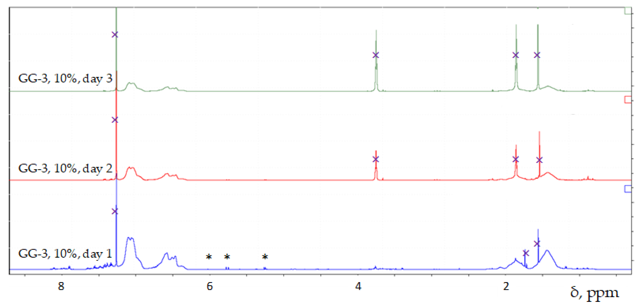The width and height of the screenshot is (644, 308).
Task: Click the purple x on the red peak below 4 ppm
Action: [x=376, y=159]
